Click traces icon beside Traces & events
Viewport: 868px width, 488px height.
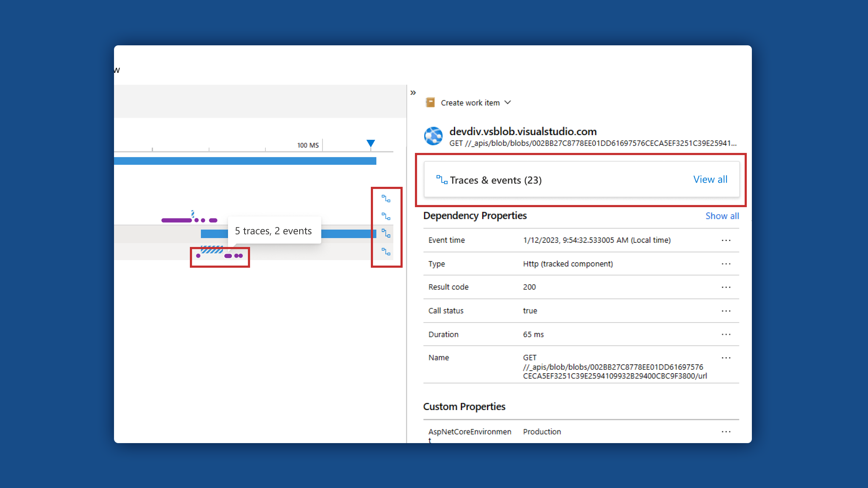(442, 180)
